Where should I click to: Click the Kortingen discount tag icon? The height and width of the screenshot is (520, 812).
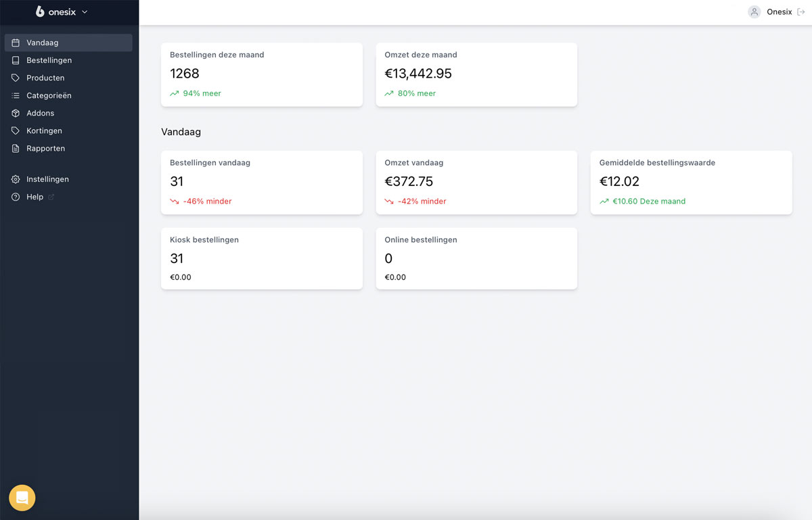(x=16, y=131)
